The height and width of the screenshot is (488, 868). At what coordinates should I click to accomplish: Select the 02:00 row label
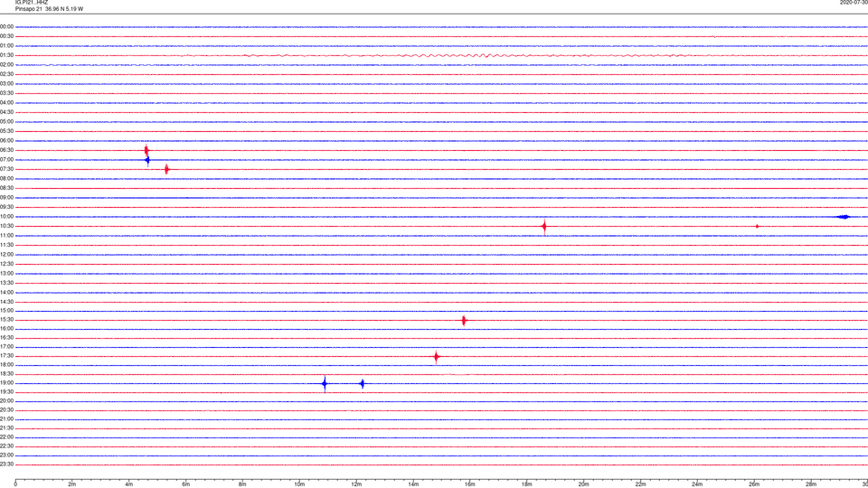(6, 65)
